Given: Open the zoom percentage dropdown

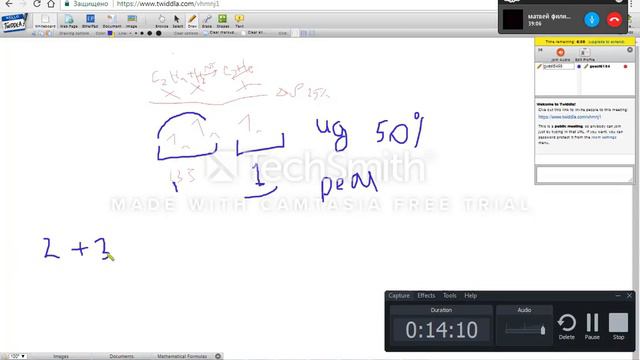Looking at the screenshot, I should click(17, 356).
